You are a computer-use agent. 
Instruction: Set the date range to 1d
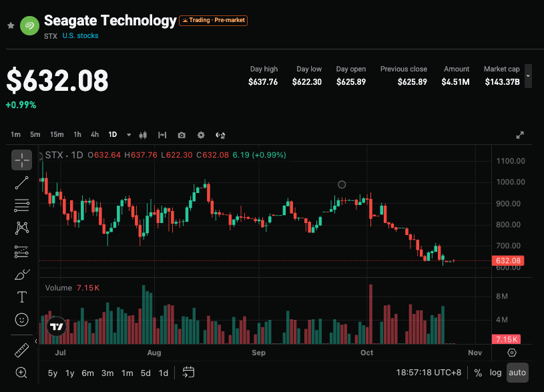click(164, 373)
